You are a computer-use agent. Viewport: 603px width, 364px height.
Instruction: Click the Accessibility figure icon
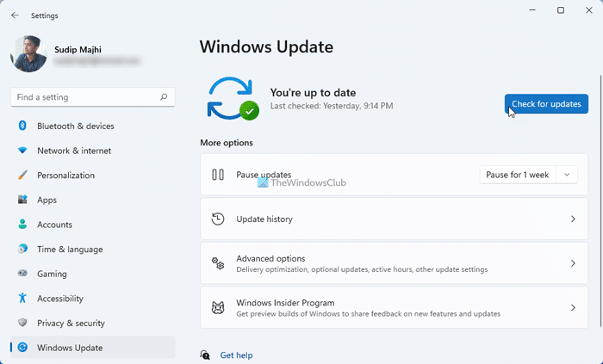click(x=22, y=299)
